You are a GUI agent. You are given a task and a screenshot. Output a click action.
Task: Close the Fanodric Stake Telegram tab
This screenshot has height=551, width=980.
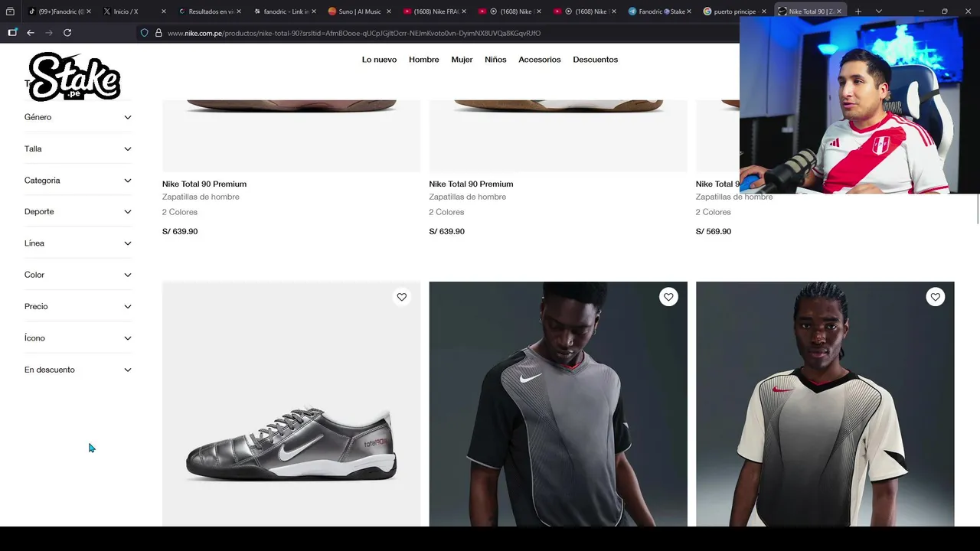point(689,11)
